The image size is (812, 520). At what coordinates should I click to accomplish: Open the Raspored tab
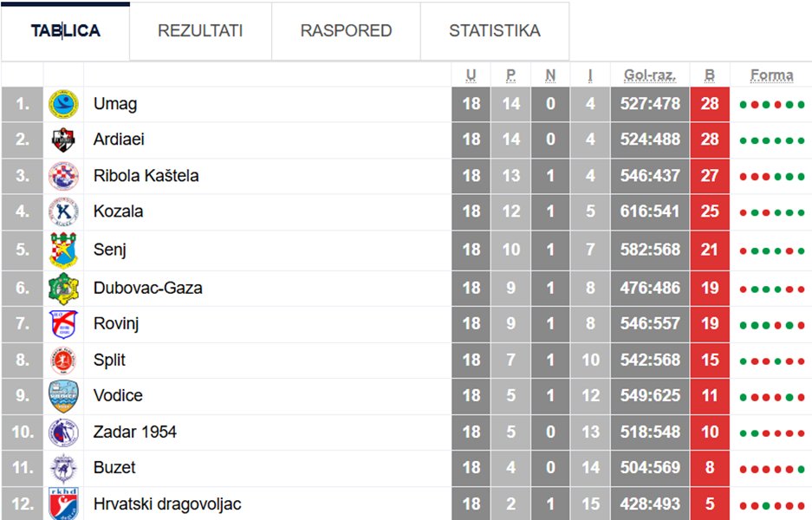click(346, 31)
